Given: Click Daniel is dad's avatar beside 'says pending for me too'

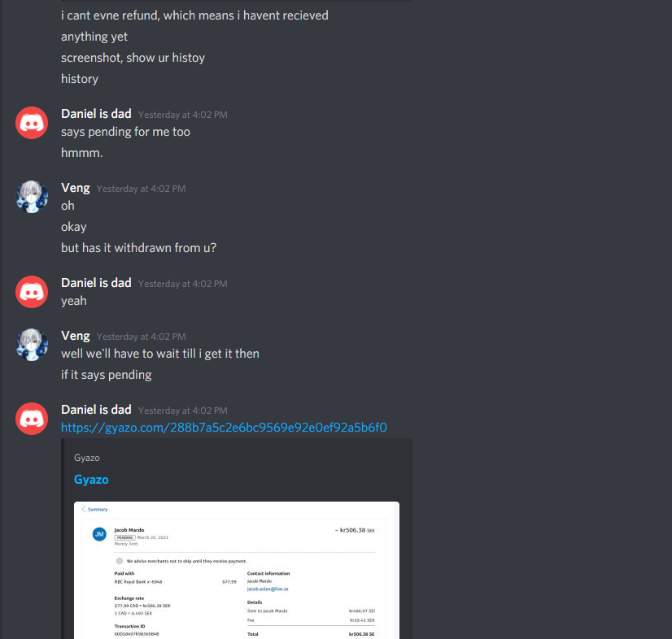Looking at the screenshot, I should 32,123.
